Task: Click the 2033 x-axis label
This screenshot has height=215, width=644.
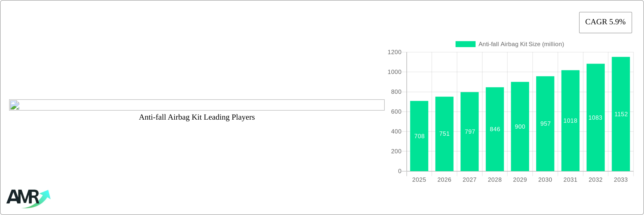Action: point(621,180)
